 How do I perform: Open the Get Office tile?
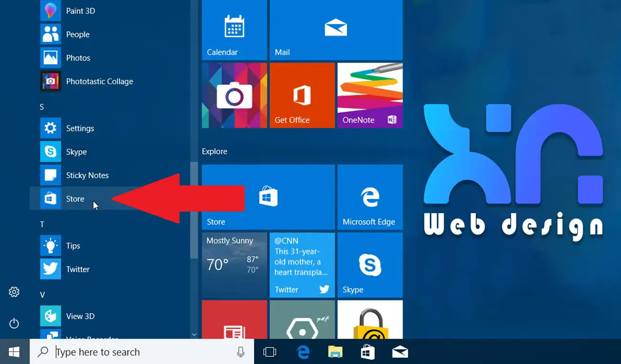tap(302, 95)
